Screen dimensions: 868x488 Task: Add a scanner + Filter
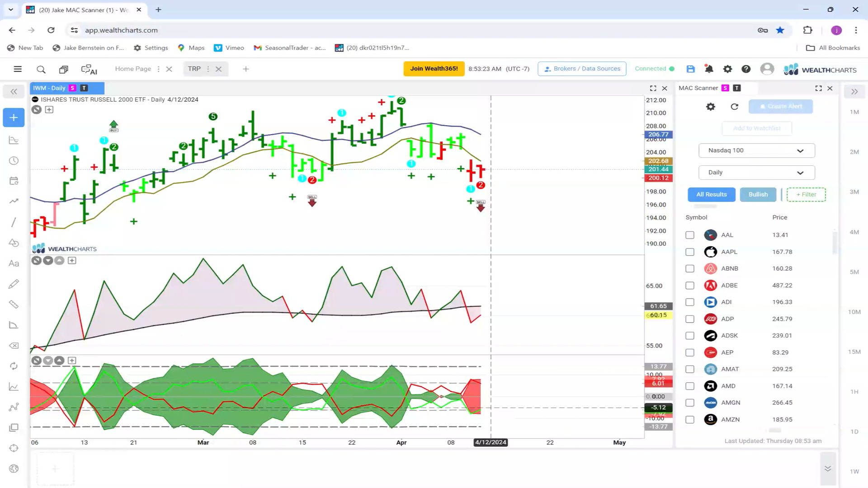point(806,195)
